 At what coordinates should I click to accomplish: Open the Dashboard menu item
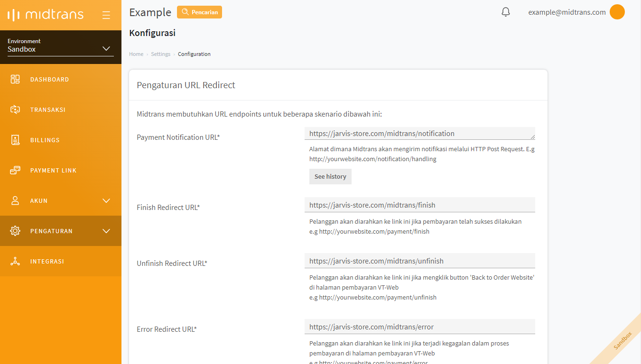(61, 79)
